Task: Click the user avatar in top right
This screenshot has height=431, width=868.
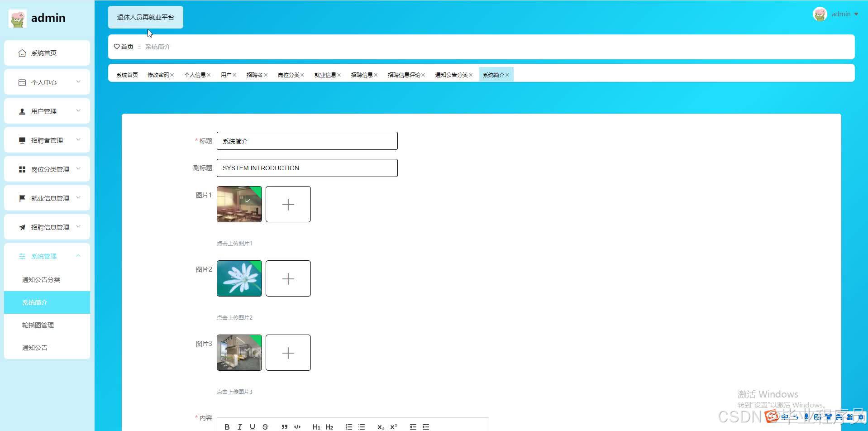Action: click(820, 14)
